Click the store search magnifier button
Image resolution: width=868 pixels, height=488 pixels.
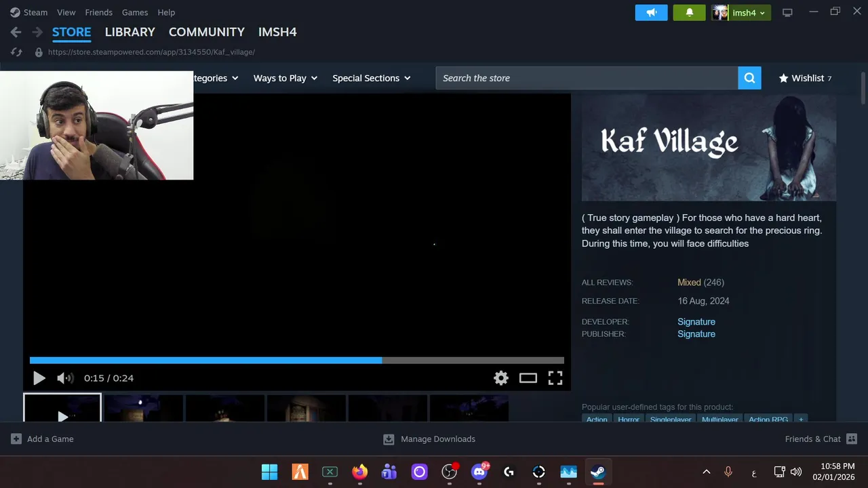749,78
